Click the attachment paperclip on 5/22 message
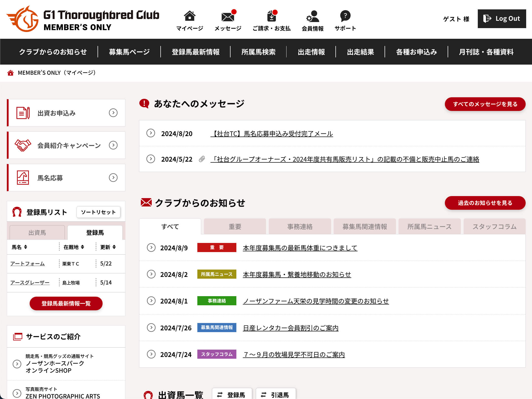This screenshot has width=532, height=399. coord(202,159)
